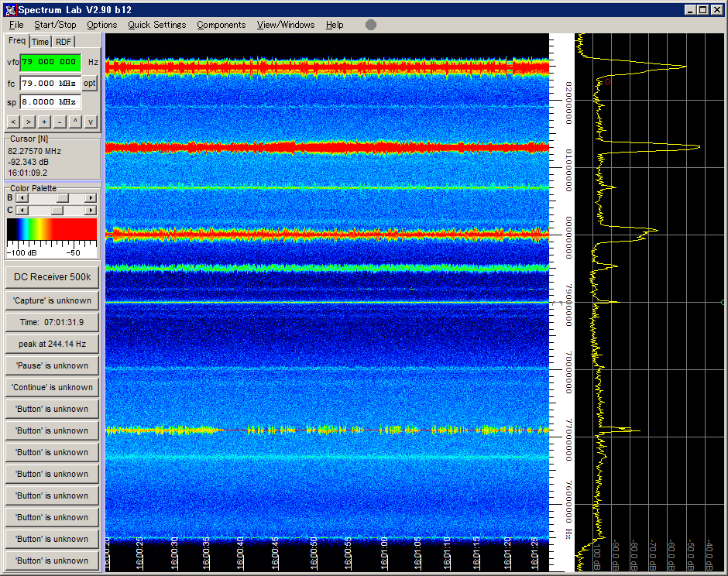
Task: Click the right-arrow frequency shift button
Action: pyautogui.click(x=28, y=122)
